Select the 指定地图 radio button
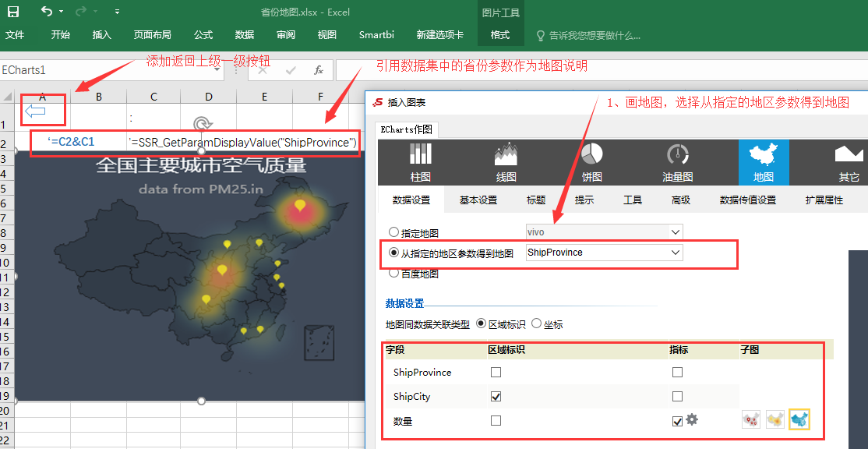Image resolution: width=868 pixels, height=449 pixels. (x=394, y=232)
